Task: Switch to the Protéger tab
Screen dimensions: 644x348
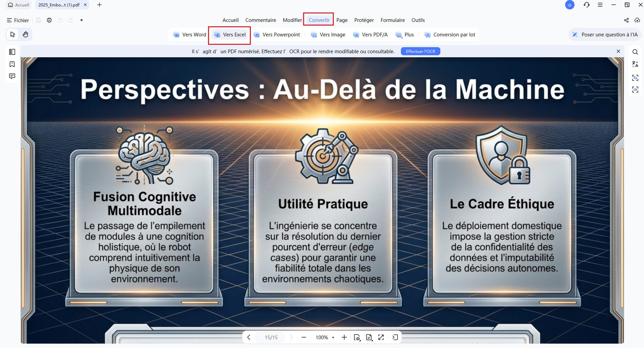Action: tap(364, 20)
